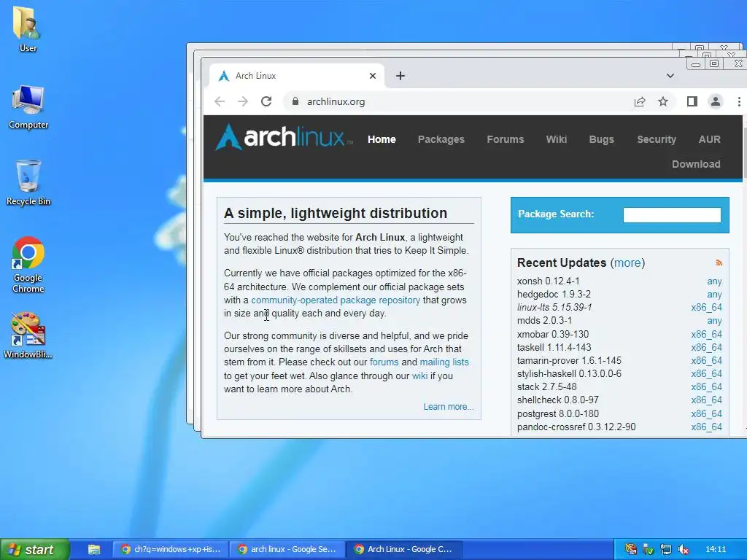Open the tamarin-prover 1.6.1-145 package

(x=569, y=360)
